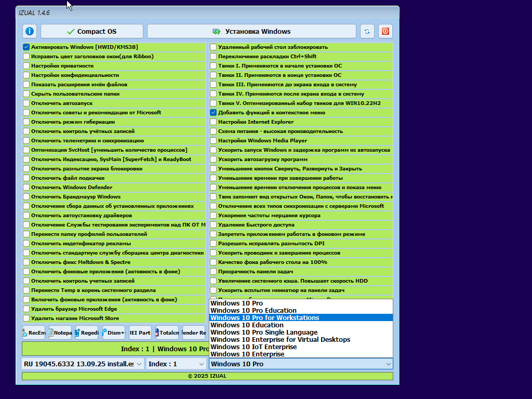Viewport: 532px width, 399px height.
Task: Launch the Dism++ tool
Action: point(114,332)
